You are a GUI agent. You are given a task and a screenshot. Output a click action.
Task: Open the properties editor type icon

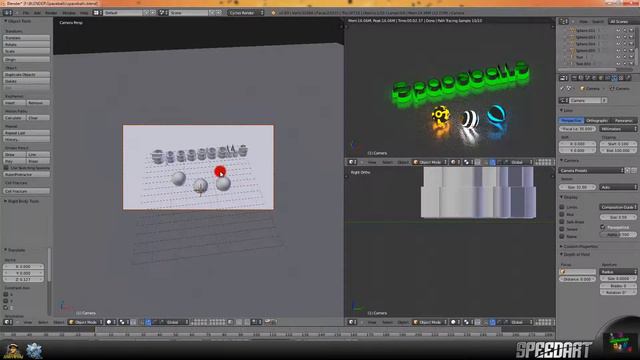pyautogui.click(x=564, y=78)
